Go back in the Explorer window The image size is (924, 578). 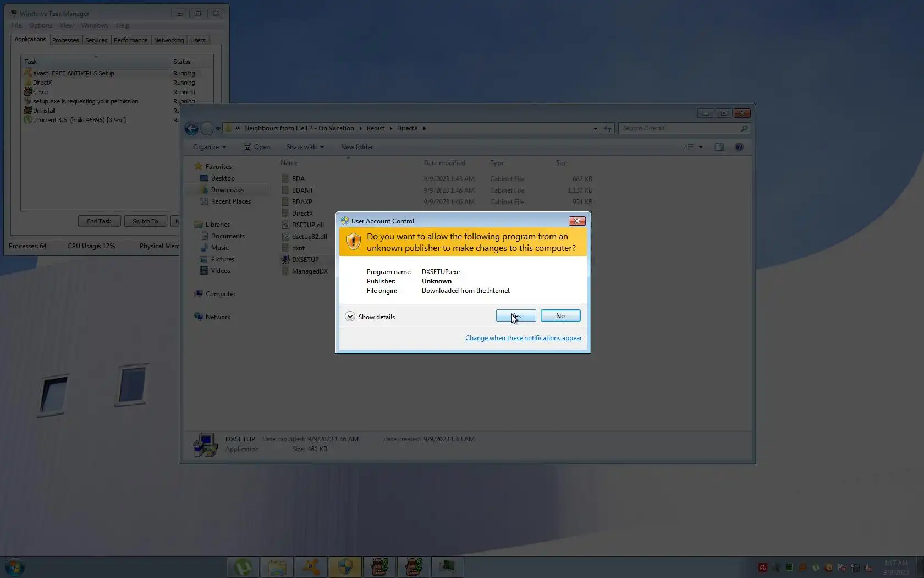pyautogui.click(x=191, y=128)
